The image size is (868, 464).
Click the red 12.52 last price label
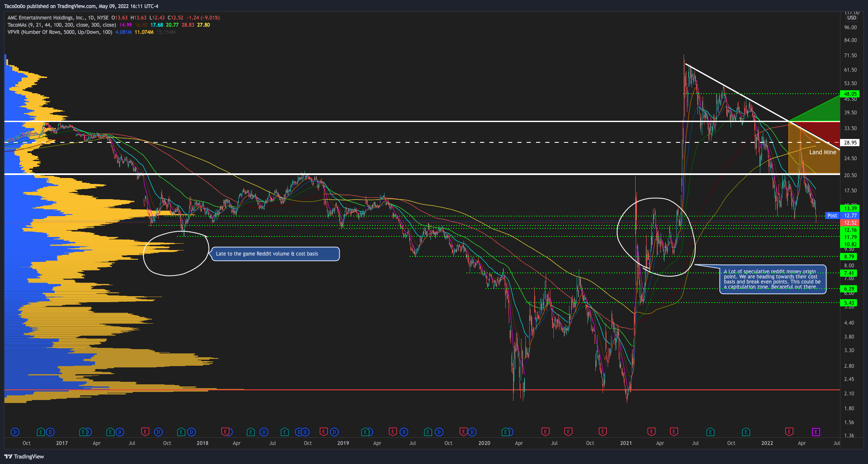coord(850,223)
